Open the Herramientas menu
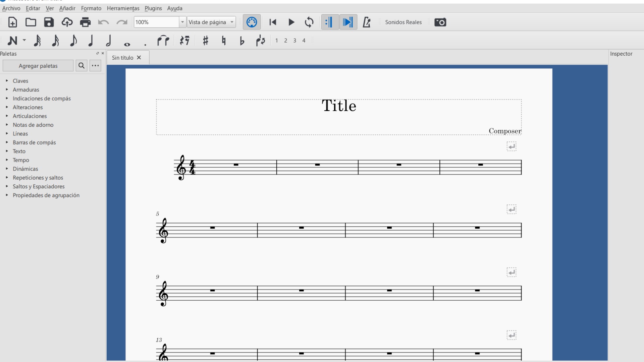 pos(123,8)
